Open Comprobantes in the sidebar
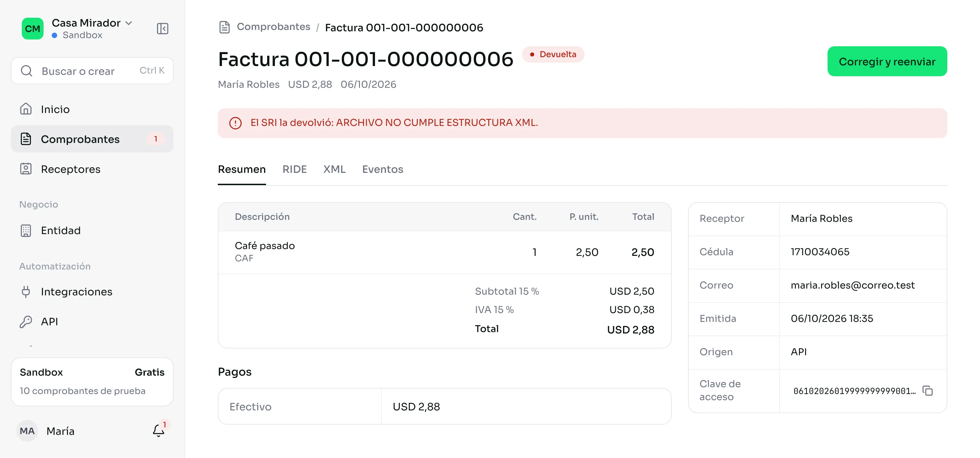 [92, 139]
